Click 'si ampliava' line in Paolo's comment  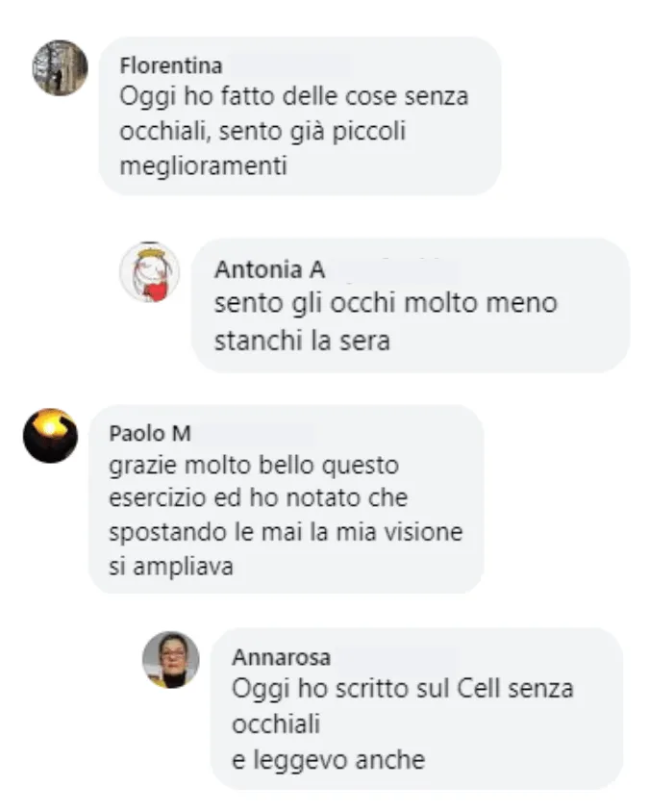coord(171,566)
